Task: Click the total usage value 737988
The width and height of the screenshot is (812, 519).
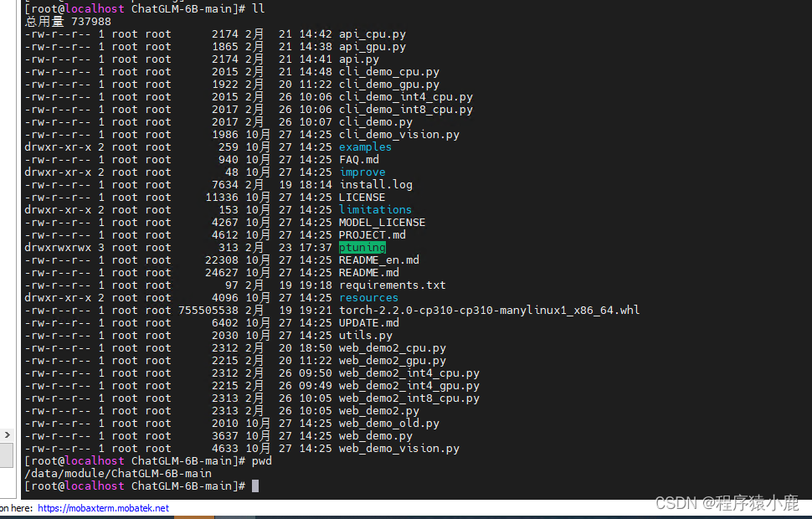Action: [x=91, y=22]
